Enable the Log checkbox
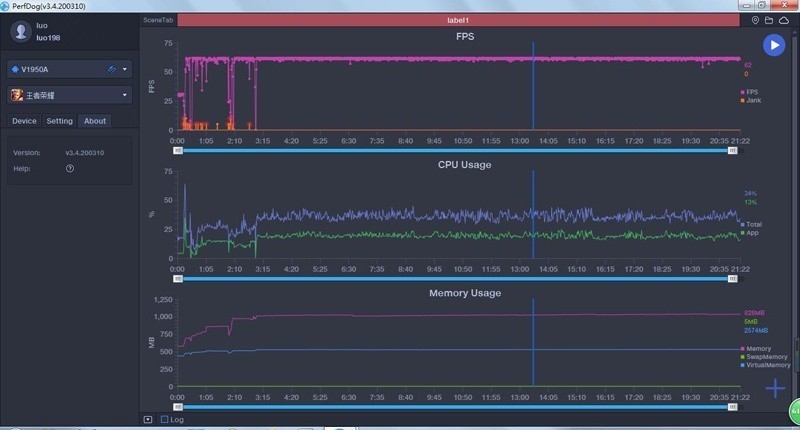Image resolution: width=800 pixels, height=430 pixels. click(x=164, y=419)
